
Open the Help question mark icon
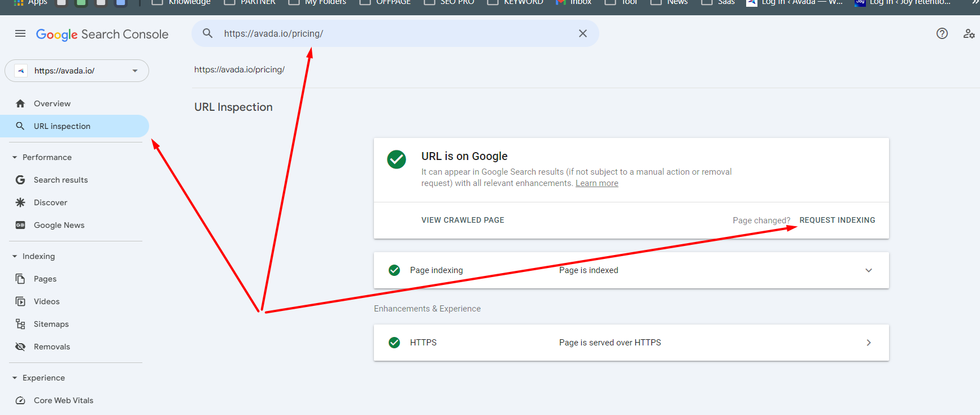[x=942, y=33]
